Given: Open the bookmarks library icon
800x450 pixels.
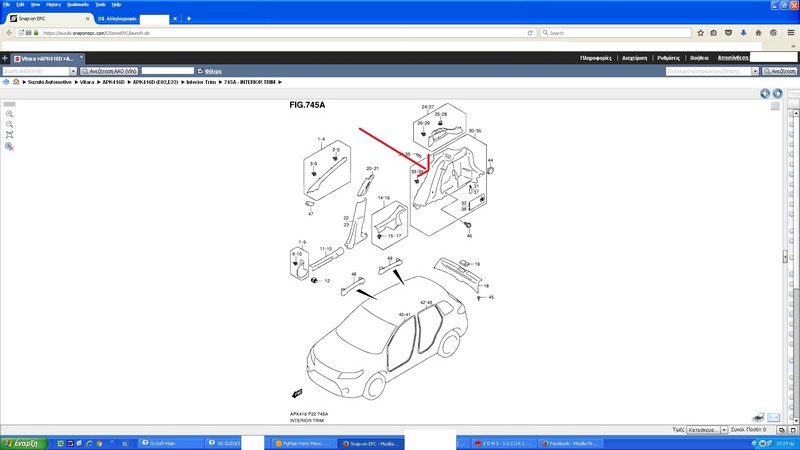Looking at the screenshot, I should click(714, 33).
